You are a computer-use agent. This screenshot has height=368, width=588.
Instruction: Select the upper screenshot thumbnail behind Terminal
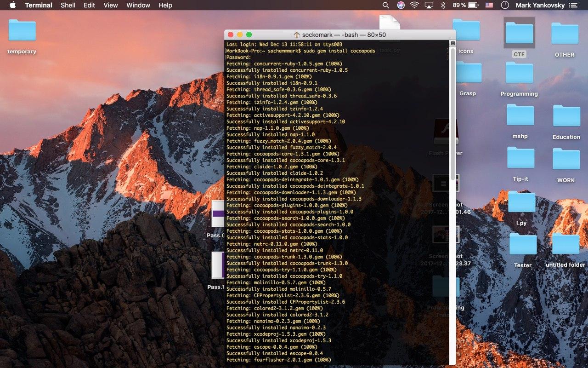coord(446,183)
